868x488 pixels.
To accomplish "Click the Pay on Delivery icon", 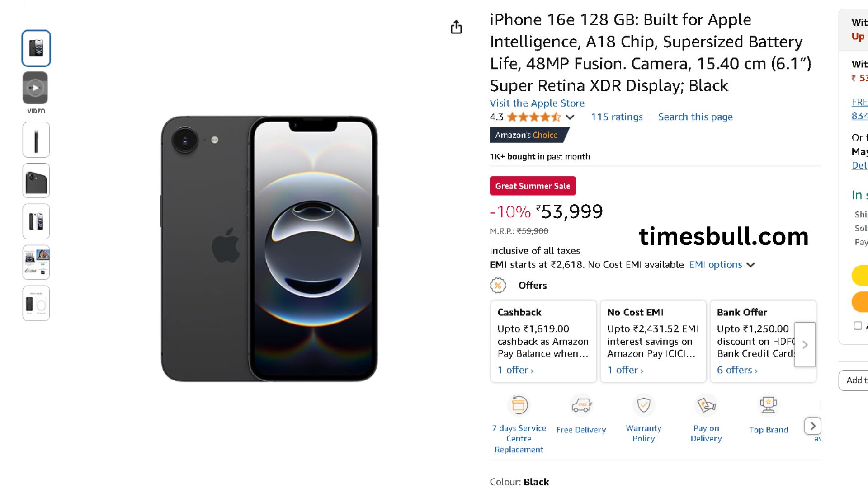I will coord(706,405).
